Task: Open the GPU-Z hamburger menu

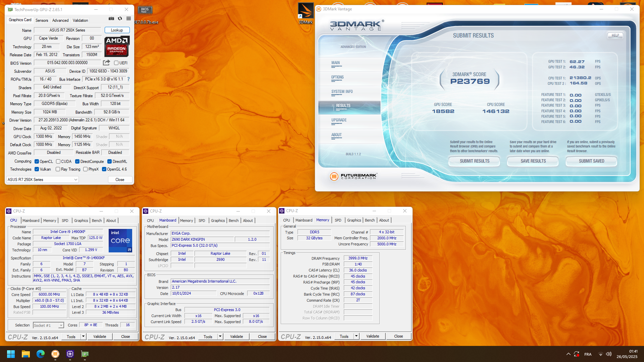Action: point(128,19)
